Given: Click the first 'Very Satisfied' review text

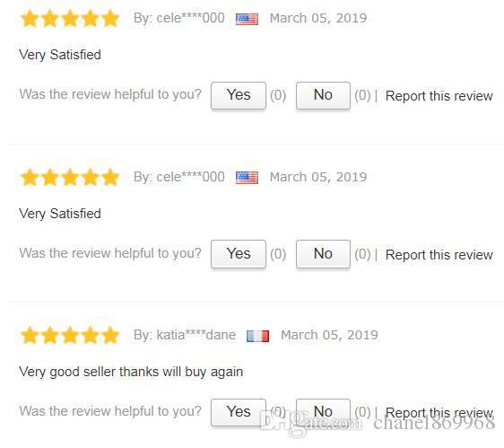Looking at the screenshot, I should 60,55.
